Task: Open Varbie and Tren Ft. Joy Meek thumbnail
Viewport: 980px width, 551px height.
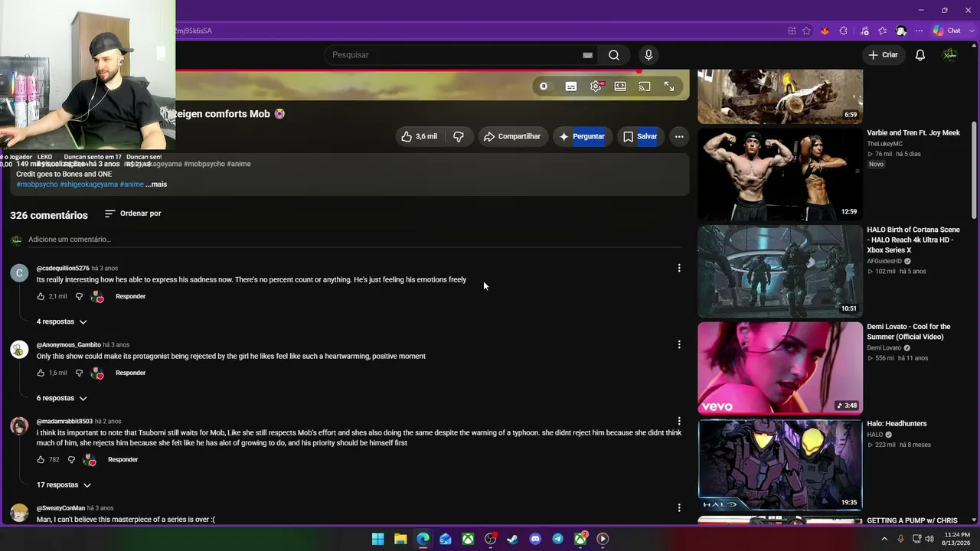Action: [x=780, y=174]
